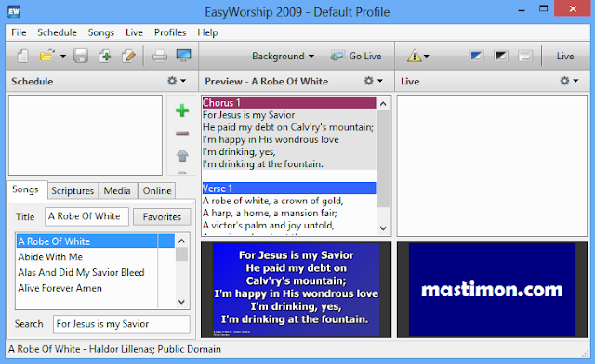Open the Live menu
The height and width of the screenshot is (364, 595).
(134, 32)
